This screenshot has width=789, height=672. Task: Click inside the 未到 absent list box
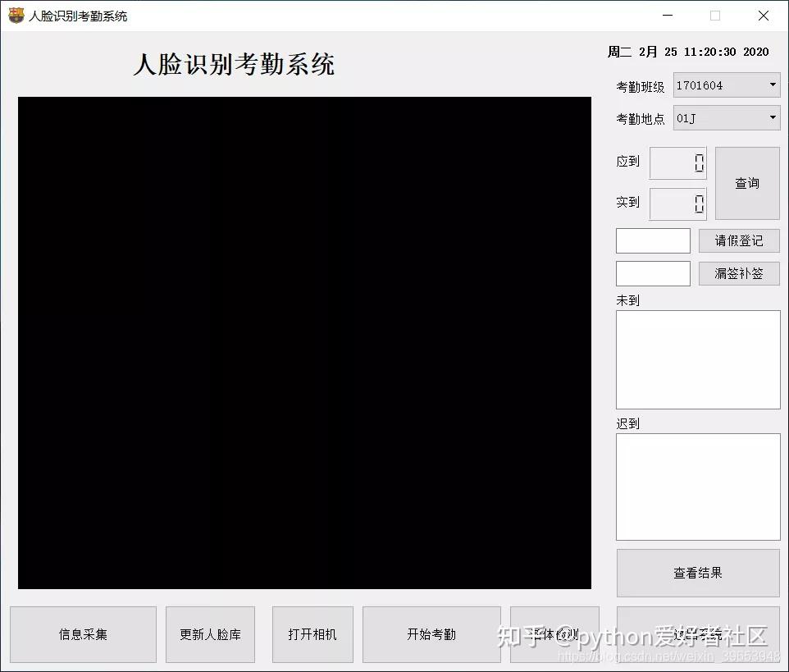pos(697,359)
